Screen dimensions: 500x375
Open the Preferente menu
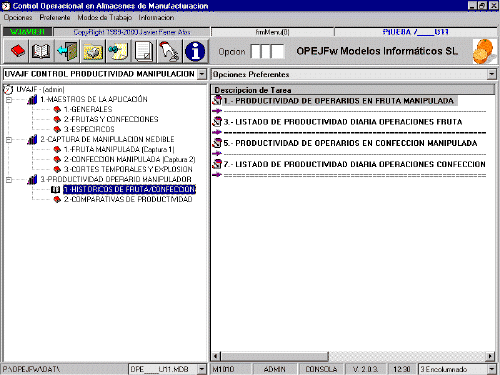[55, 17]
